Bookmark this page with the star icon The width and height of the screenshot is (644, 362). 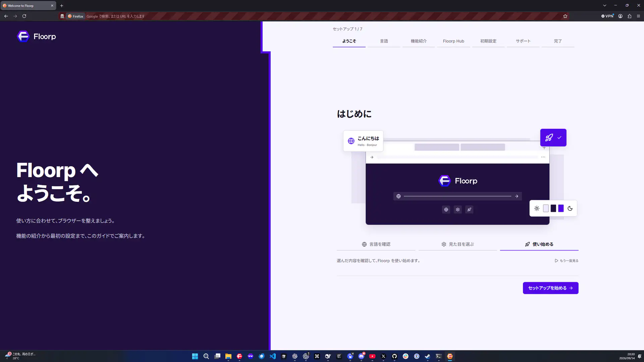(x=565, y=16)
